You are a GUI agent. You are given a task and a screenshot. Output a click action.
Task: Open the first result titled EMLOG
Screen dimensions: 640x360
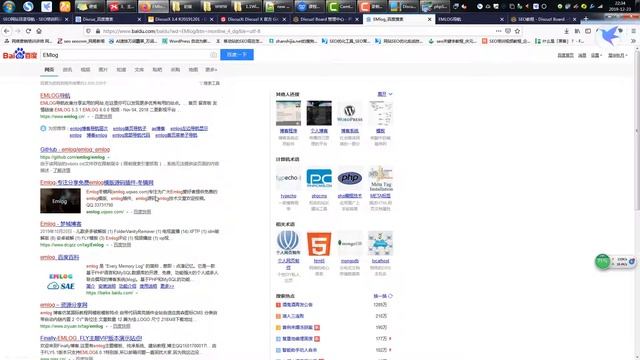pos(55,96)
